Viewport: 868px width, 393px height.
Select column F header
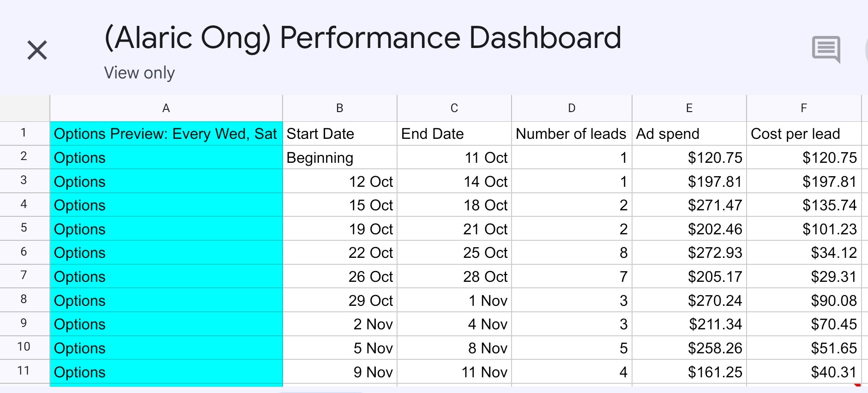point(804,108)
